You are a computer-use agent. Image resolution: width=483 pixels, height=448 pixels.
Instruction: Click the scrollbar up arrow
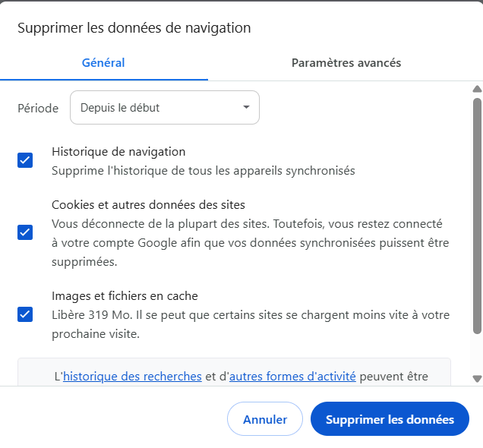477,89
